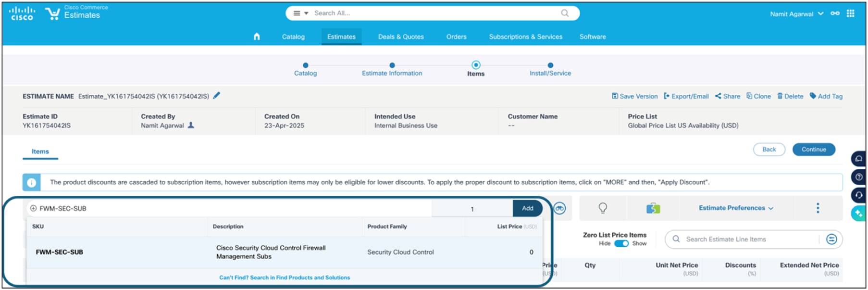Click Add Tag
The width and height of the screenshot is (868, 290).
click(x=826, y=96)
